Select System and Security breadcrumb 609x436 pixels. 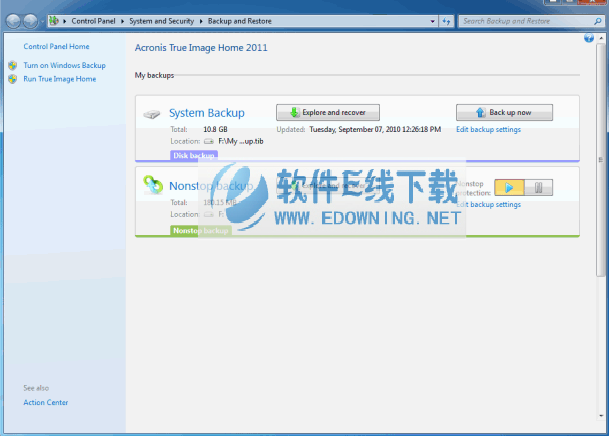tap(162, 21)
